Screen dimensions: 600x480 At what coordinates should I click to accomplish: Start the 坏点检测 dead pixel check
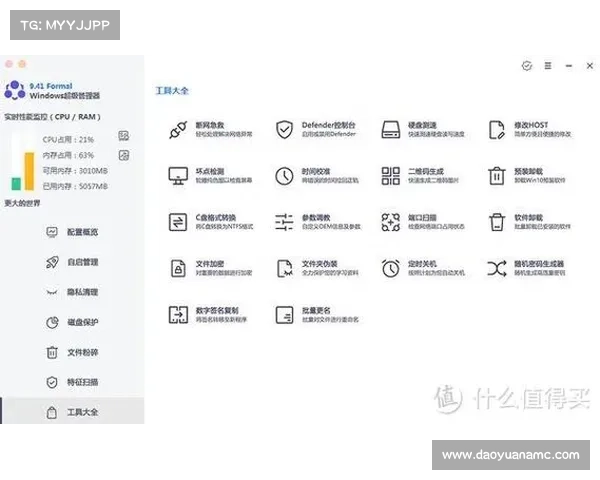(210, 176)
